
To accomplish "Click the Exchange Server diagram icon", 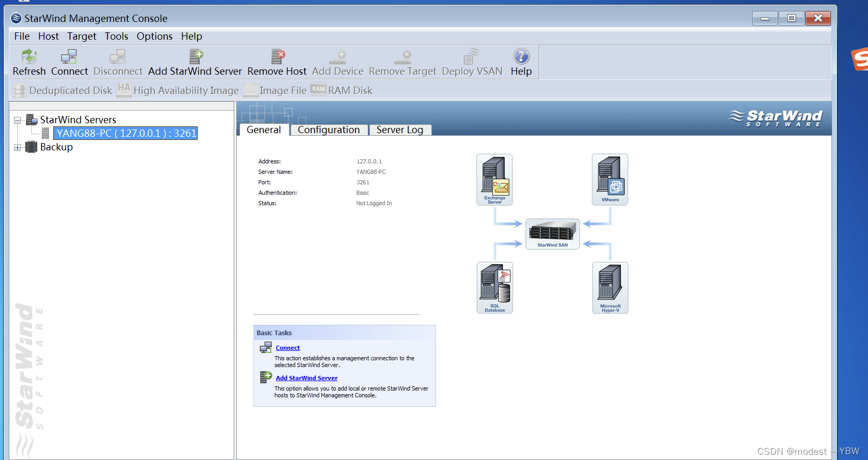I will pyautogui.click(x=495, y=180).
